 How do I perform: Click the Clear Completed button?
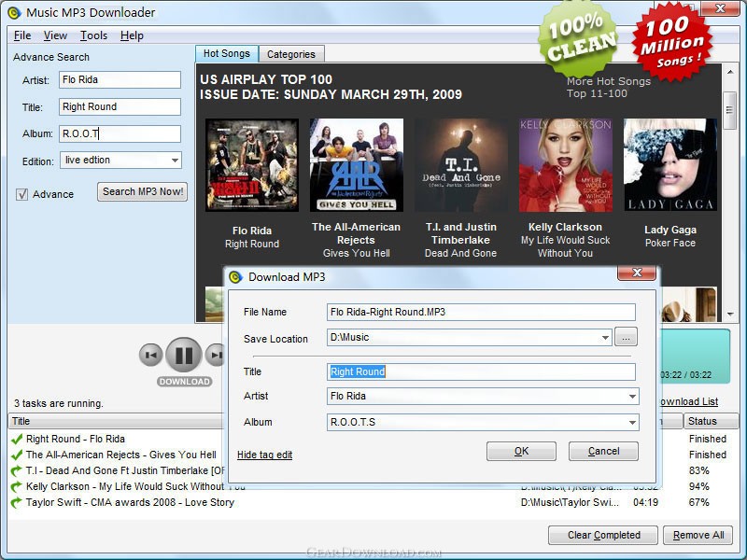[603, 535]
